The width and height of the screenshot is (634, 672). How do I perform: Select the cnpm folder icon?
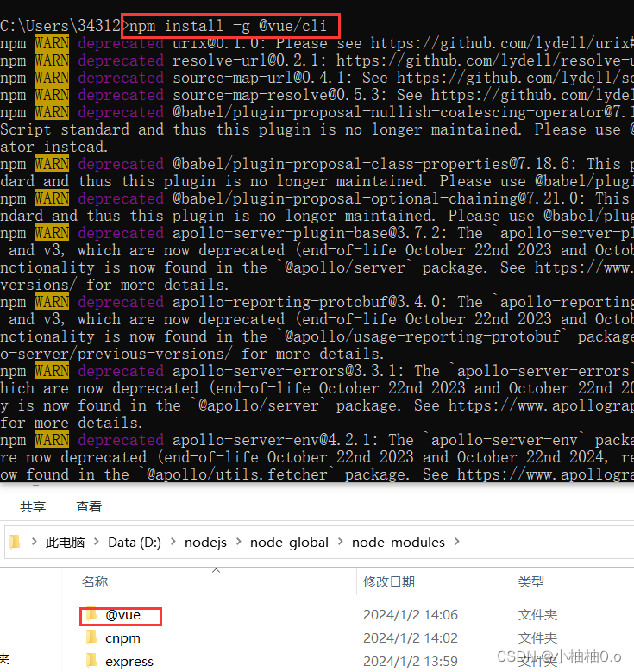(x=91, y=637)
